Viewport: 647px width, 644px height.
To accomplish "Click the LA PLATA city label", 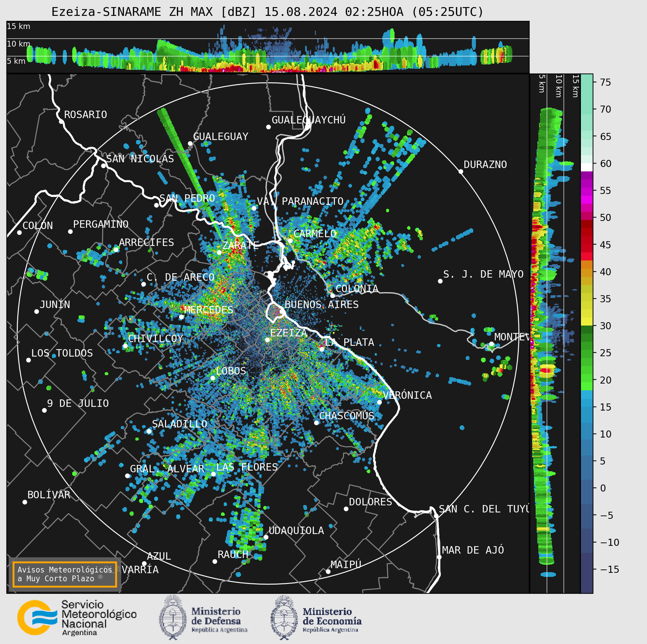I will (349, 342).
